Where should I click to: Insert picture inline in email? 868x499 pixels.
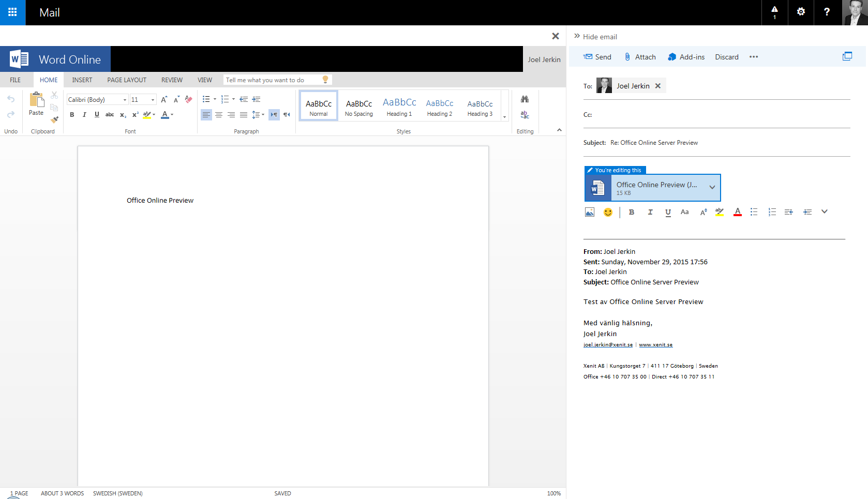click(x=590, y=212)
